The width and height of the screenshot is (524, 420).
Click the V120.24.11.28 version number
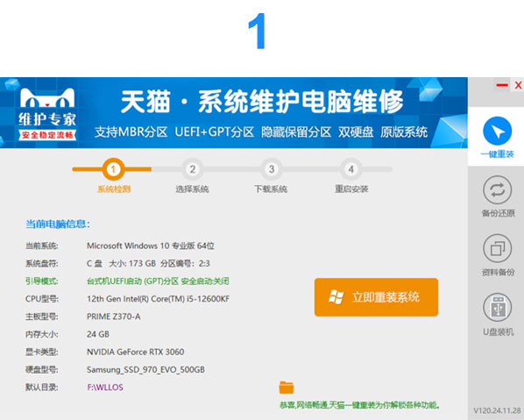click(497, 410)
